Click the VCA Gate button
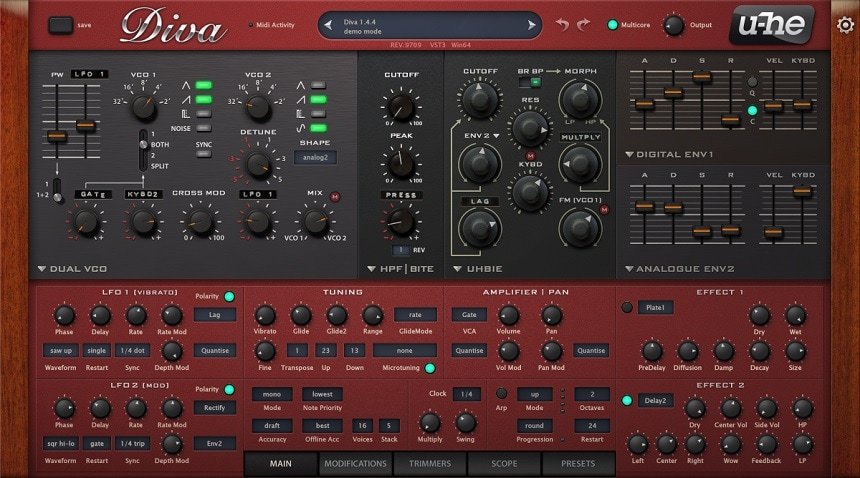The image size is (860, 478). pos(469,315)
